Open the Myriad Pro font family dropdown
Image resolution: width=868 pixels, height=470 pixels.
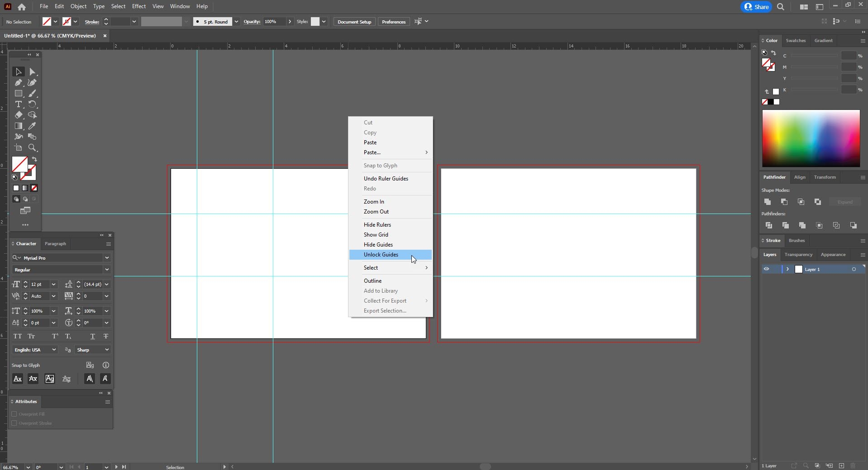pos(107,258)
